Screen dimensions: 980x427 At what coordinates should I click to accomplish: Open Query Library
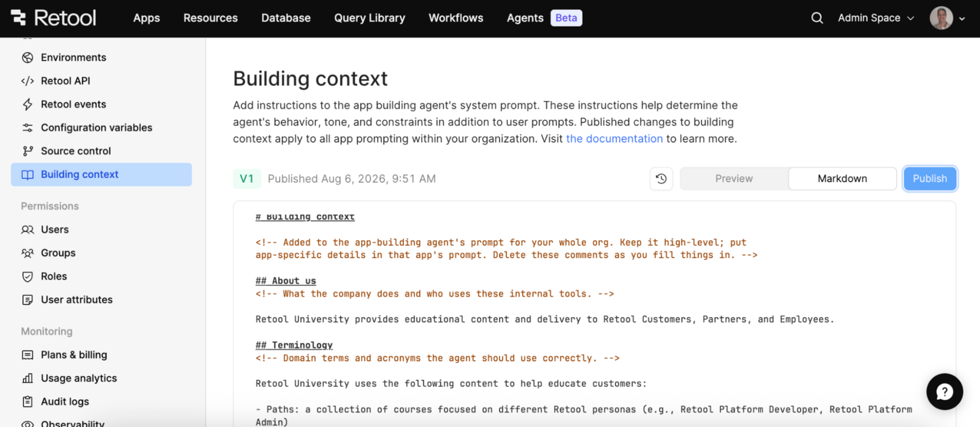click(x=370, y=18)
